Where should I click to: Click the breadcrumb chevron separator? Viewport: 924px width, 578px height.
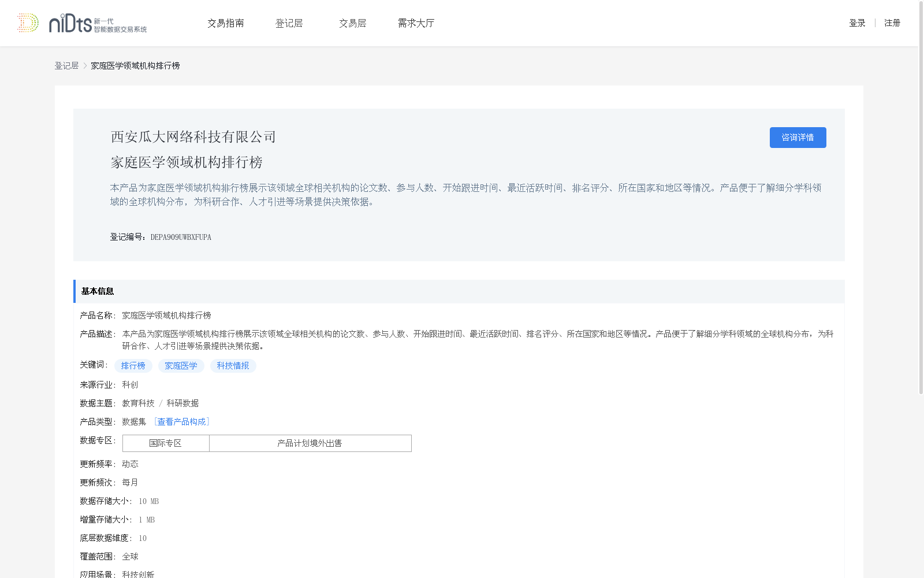(x=85, y=66)
